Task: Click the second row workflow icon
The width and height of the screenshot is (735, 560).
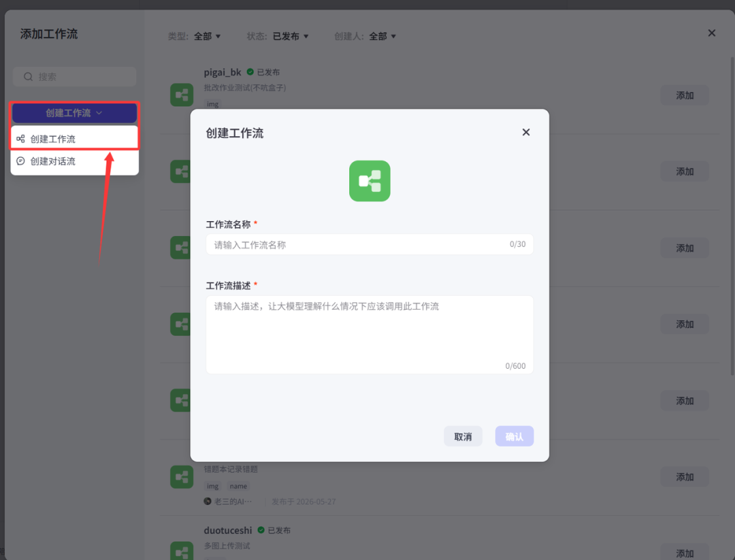Action: pyautogui.click(x=180, y=171)
